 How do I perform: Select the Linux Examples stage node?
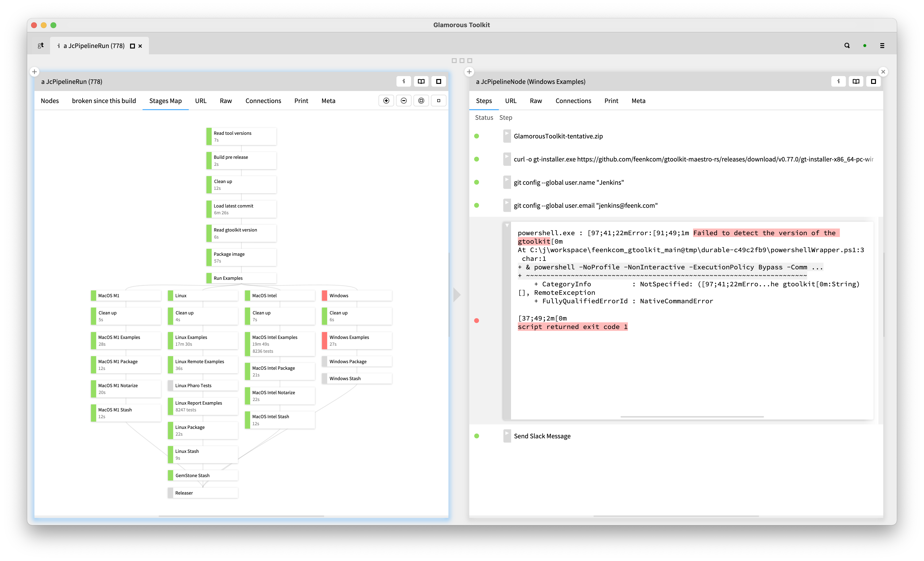(203, 340)
